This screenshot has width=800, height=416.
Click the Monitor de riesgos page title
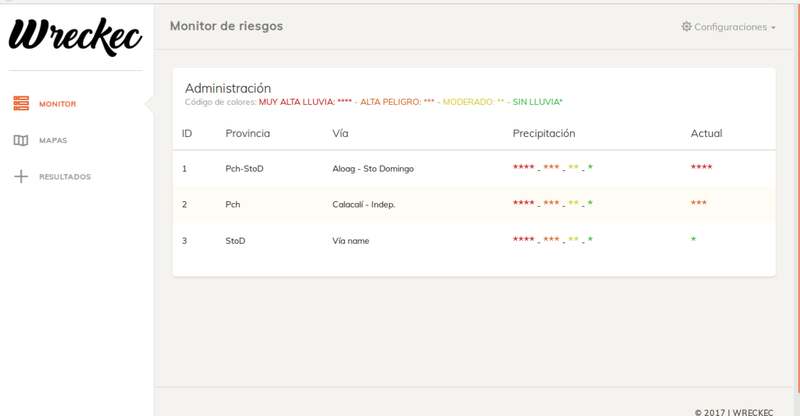click(226, 26)
